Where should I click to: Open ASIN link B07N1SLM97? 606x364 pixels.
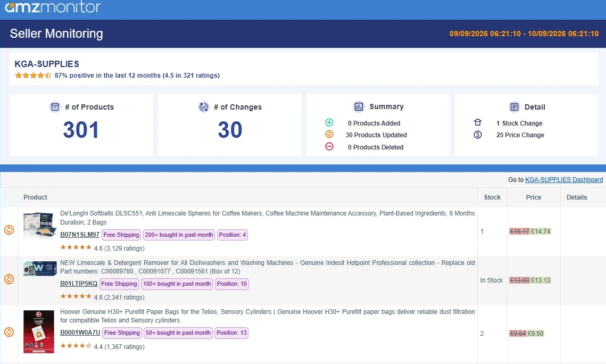pos(80,235)
